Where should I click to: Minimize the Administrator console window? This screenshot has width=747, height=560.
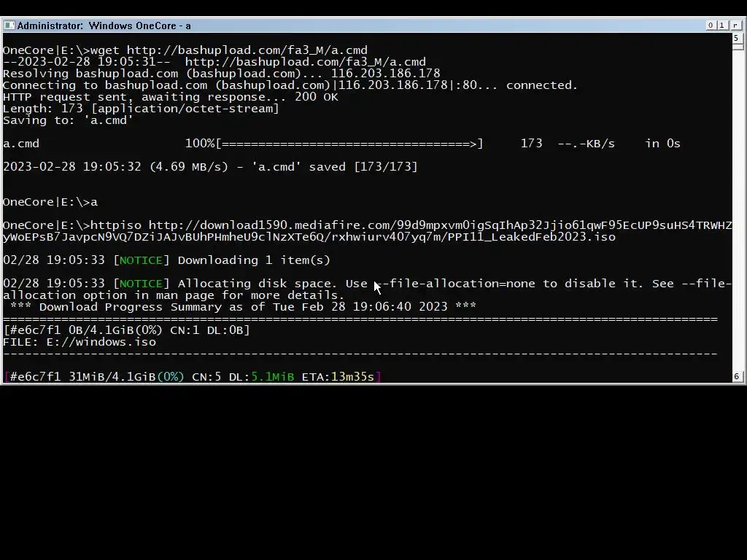click(711, 26)
